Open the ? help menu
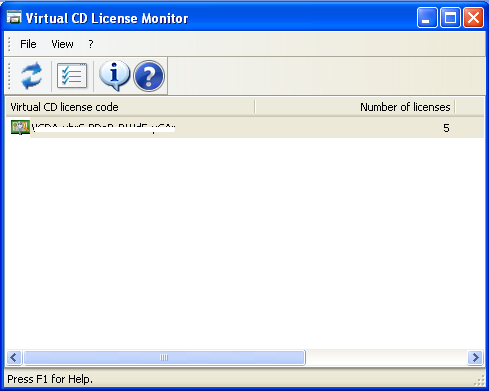 pos(91,44)
